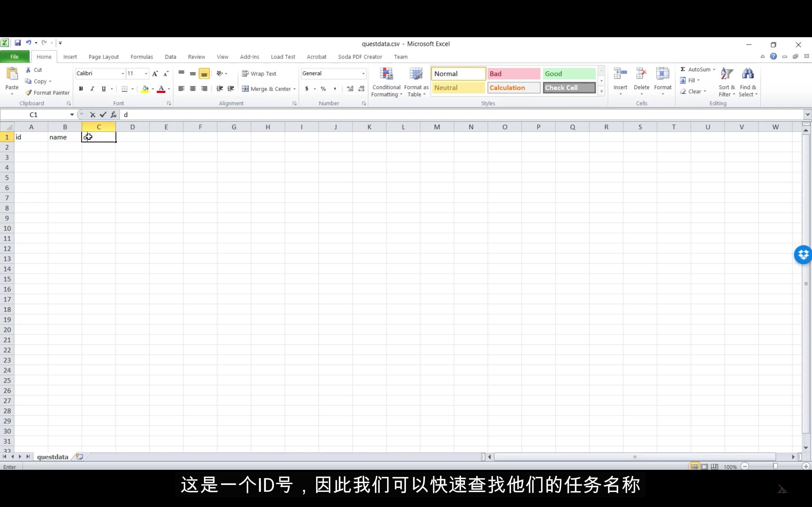812x507 pixels.
Task: Click the Increase Decimal icon
Action: point(350,88)
